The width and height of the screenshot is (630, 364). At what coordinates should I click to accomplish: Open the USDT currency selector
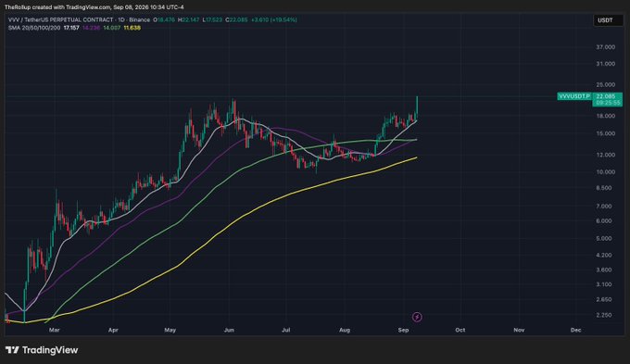click(609, 20)
